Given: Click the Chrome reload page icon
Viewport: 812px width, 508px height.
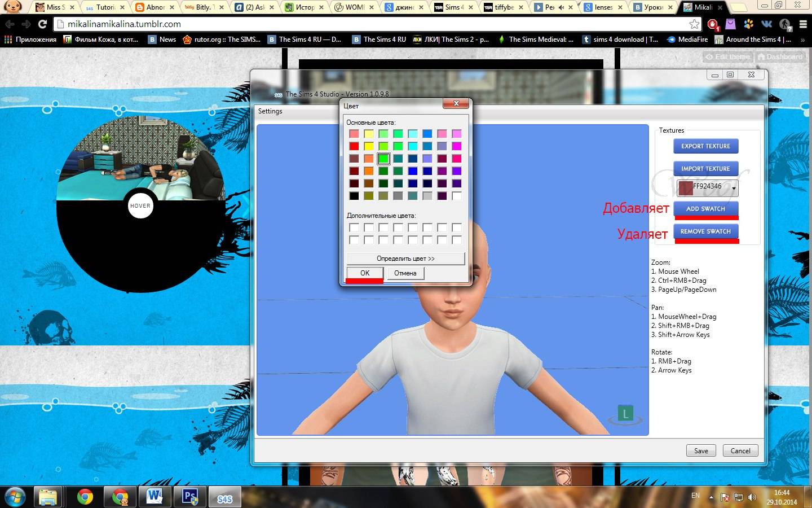Looking at the screenshot, I should click(x=42, y=24).
